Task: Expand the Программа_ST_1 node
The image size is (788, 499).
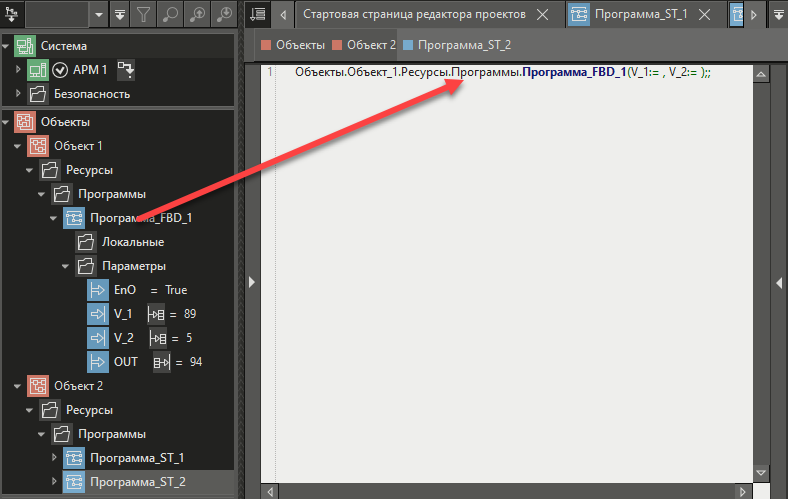Action: click(53, 458)
